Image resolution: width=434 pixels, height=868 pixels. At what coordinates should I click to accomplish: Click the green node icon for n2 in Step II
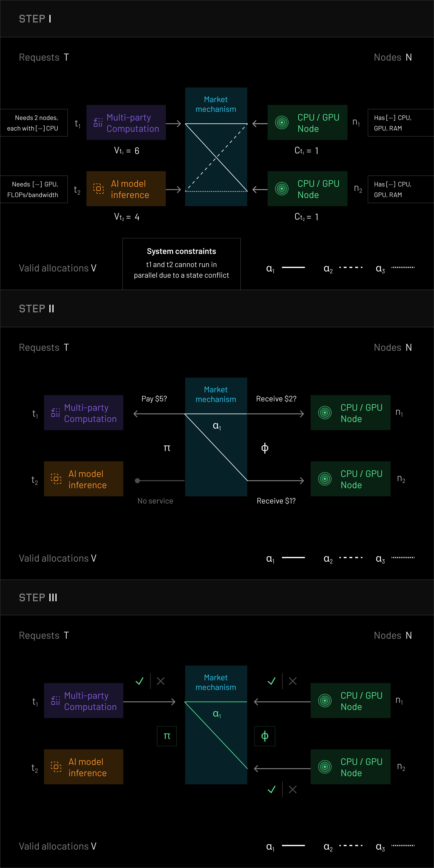(x=325, y=479)
